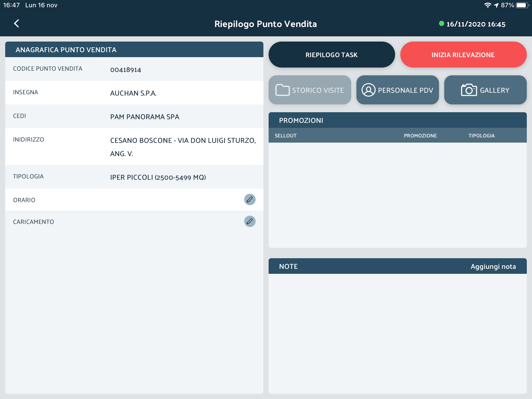Tap the INSEGNA label
Viewport: 532px width, 399px height.
(x=26, y=92)
